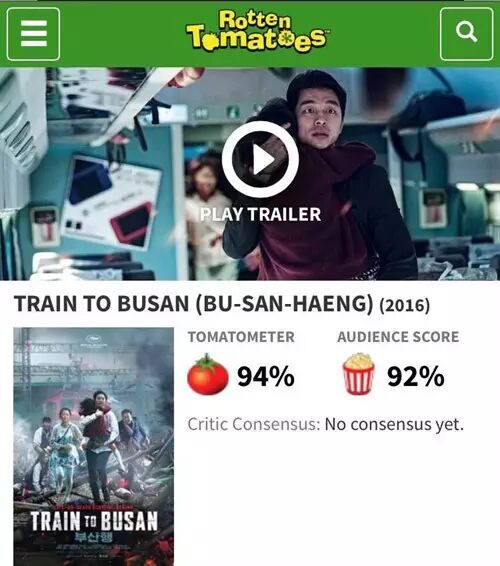Click the Train to Busan movie title
The width and height of the screenshot is (500, 566).
click(x=193, y=304)
